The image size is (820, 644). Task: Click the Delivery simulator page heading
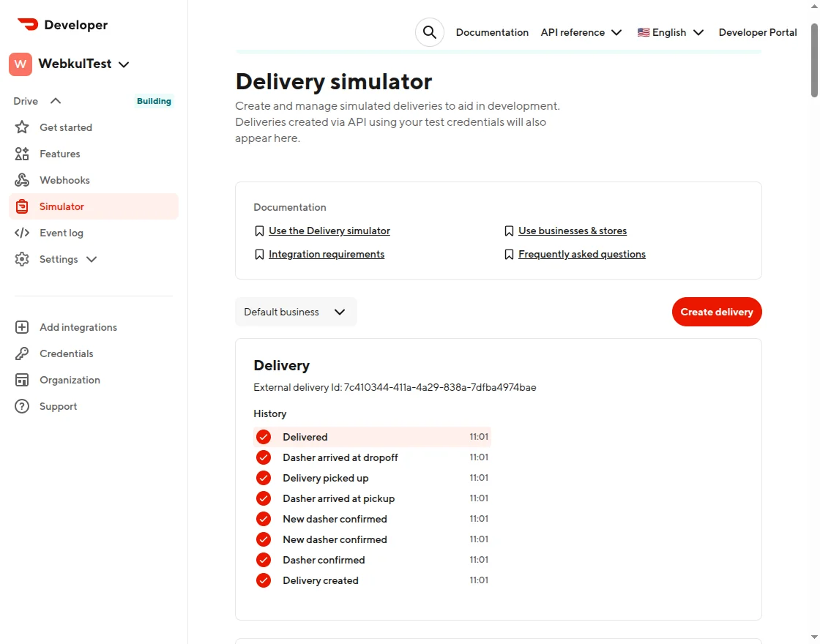334,81
